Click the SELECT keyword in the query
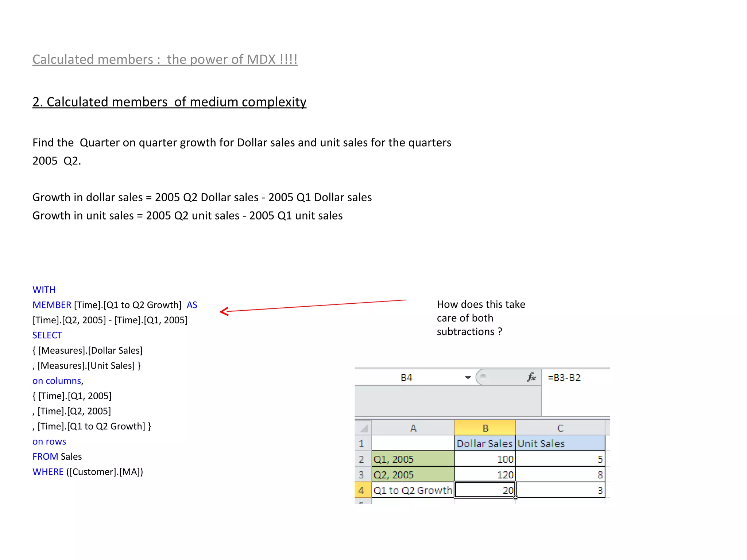Screen dimensions: 747x560 tap(47, 335)
